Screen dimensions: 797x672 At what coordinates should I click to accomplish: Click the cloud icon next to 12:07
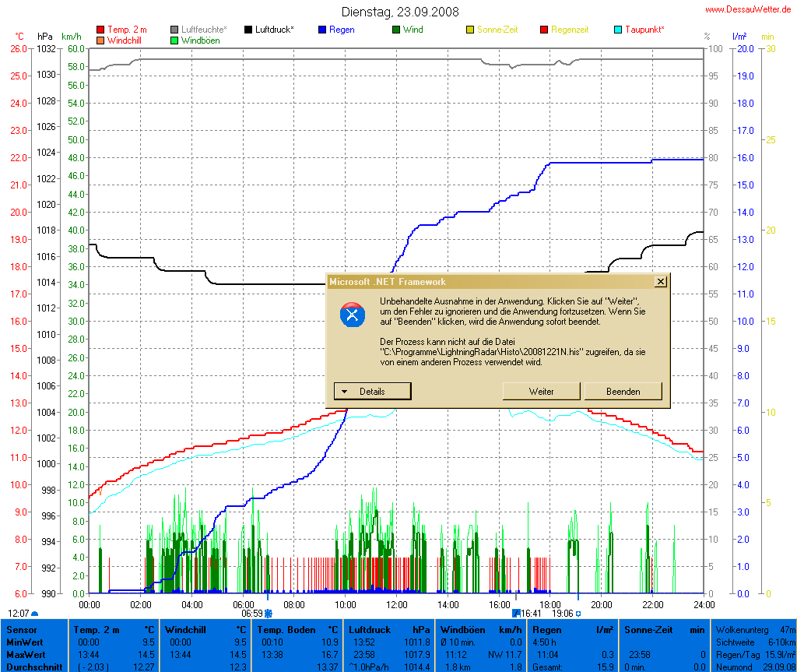pyautogui.click(x=34, y=614)
